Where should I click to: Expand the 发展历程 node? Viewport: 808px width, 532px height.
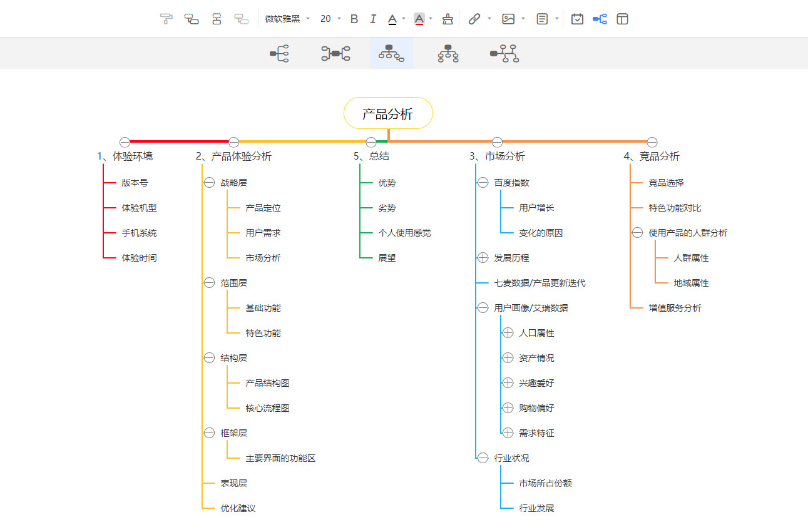coord(483,258)
